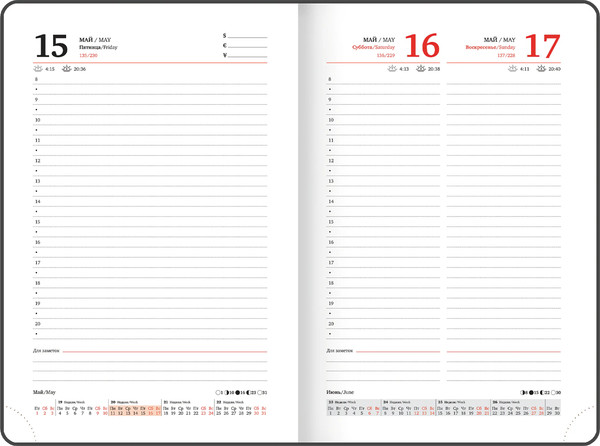Viewport: 600px width, 446px height.
Task: Click the euro sign amount line
Action: click(x=247, y=47)
